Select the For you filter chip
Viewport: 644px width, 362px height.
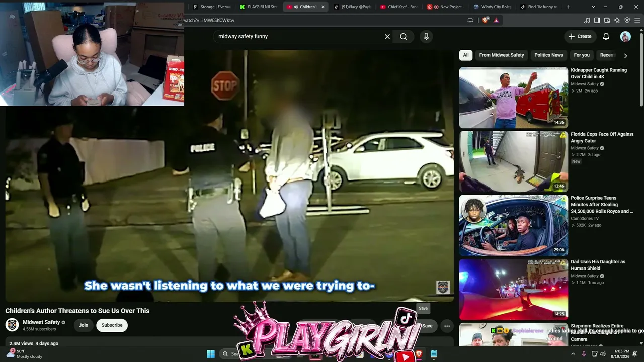coord(582,55)
